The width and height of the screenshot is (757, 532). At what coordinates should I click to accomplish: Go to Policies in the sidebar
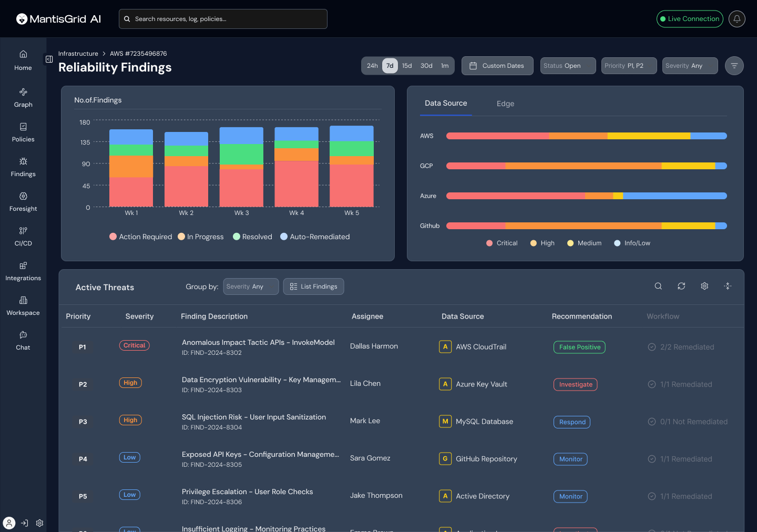pyautogui.click(x=23, y=132)
